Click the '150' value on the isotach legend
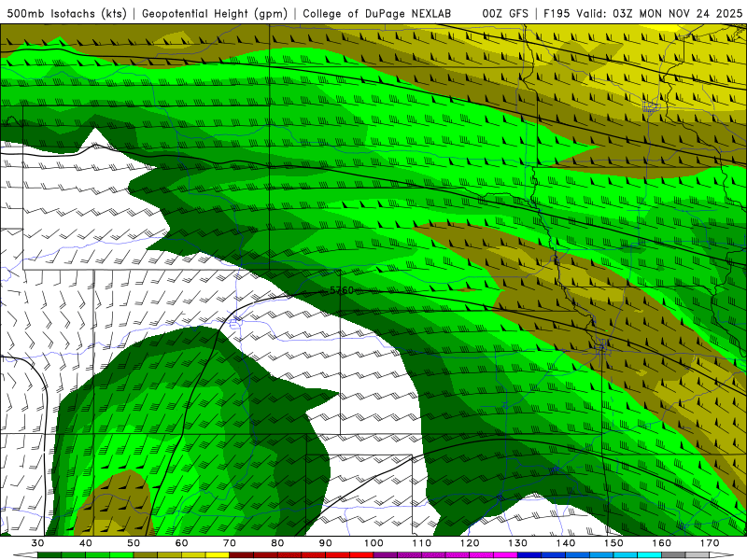The width and height of the screenshot is (747, 560). (613, 543)
